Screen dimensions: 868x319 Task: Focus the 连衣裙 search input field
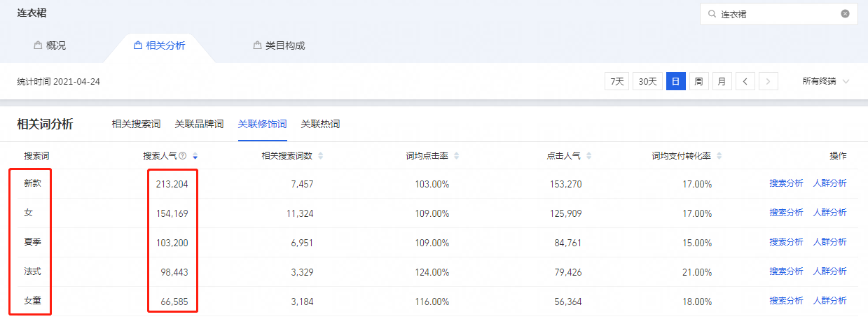click(x=778, y=14)
